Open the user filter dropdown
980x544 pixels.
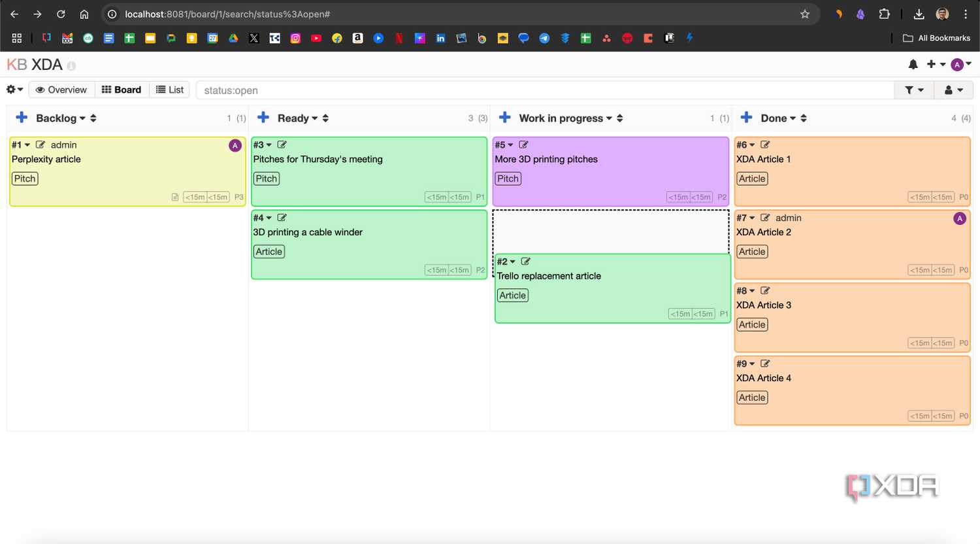953,90
